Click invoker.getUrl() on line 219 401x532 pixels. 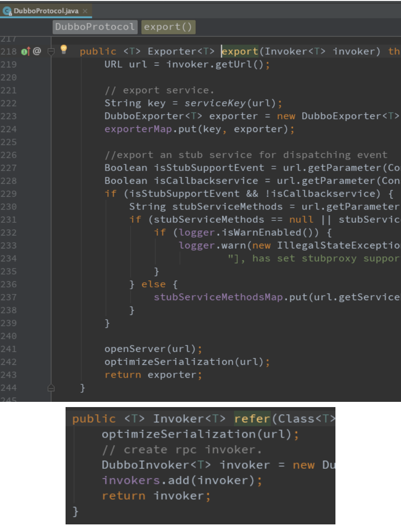point(215,65)
